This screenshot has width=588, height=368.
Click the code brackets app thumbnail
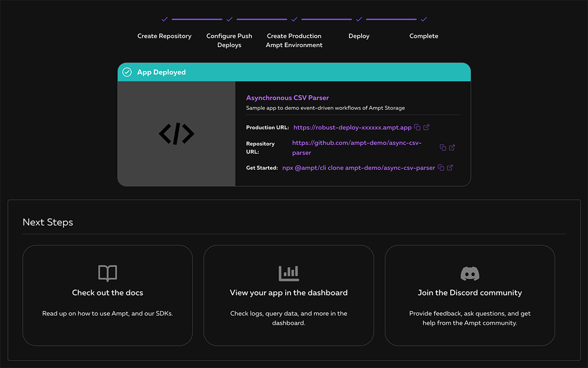click(176, 134)
